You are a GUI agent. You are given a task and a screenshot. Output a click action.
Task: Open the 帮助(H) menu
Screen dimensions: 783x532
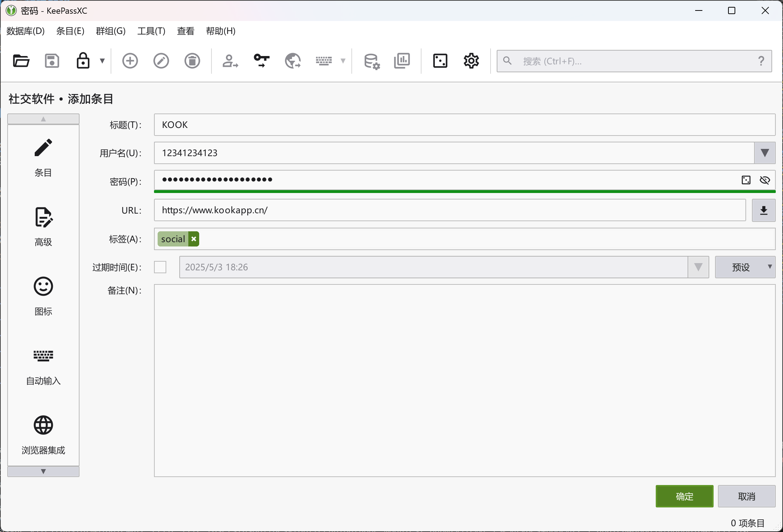pyautogui.click(x=221, y=31)
